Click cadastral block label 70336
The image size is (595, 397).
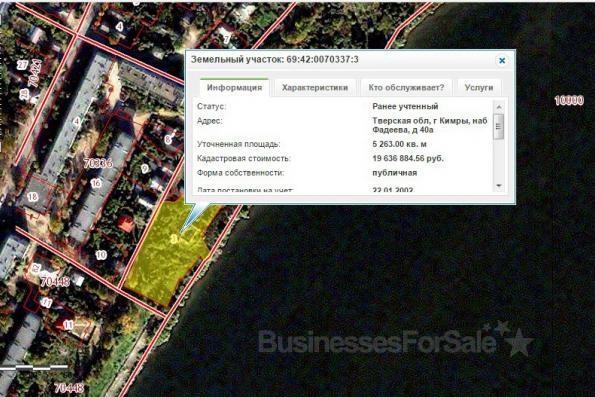pos(98,164)
